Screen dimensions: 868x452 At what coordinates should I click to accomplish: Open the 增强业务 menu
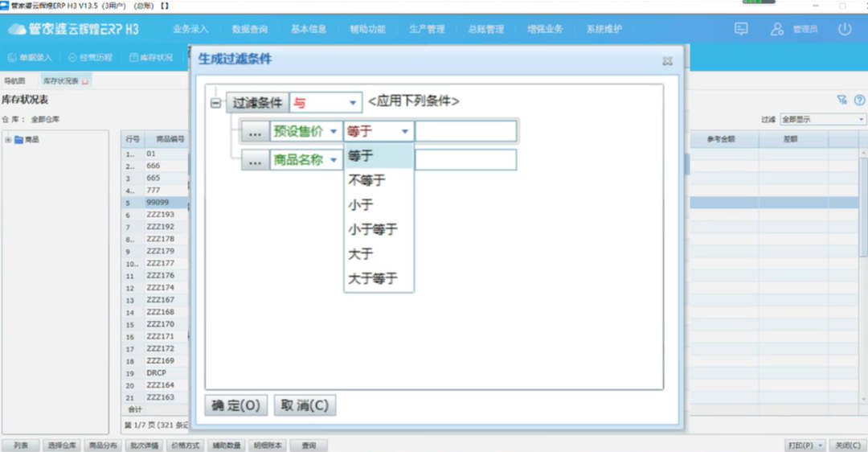coord(545,29)
